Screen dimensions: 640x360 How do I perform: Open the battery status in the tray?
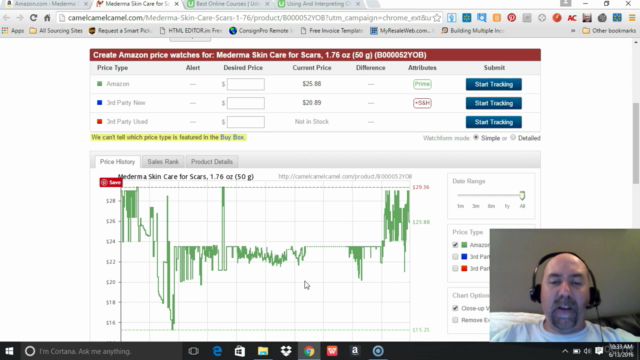576,351
